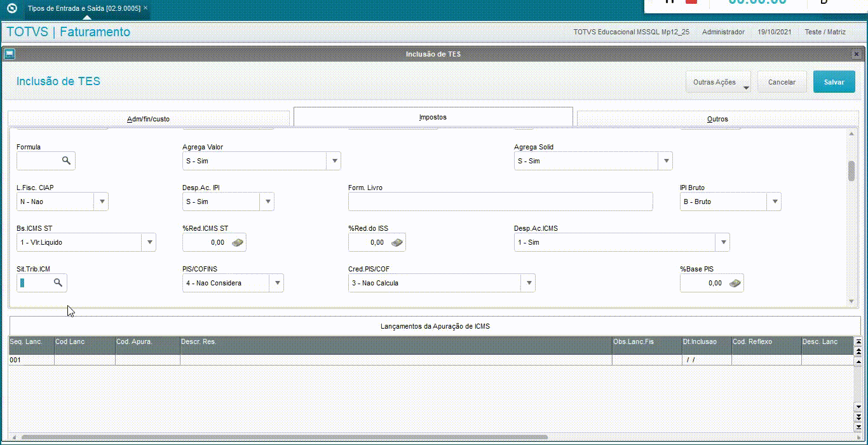This screenshot has width=868, height=445.
Task: Click the Salvar button
Action: (834, 82)
